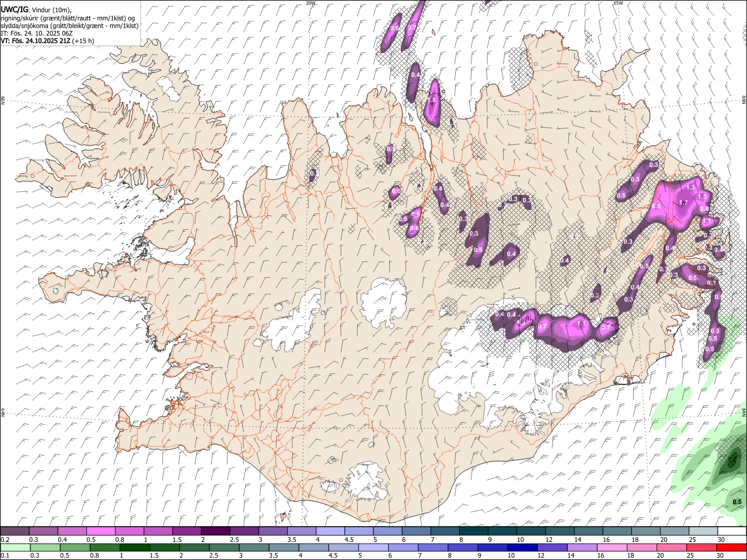
Task: Click the '25' label in the bottom legend row
Action: tap(690, 556)
